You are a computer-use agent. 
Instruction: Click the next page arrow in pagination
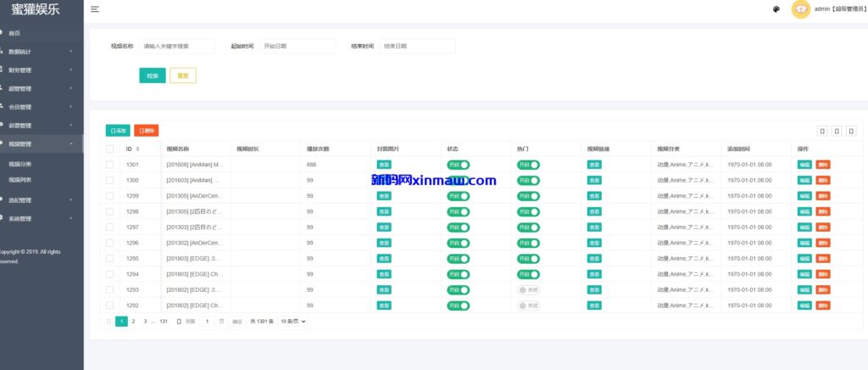[177, 322]
